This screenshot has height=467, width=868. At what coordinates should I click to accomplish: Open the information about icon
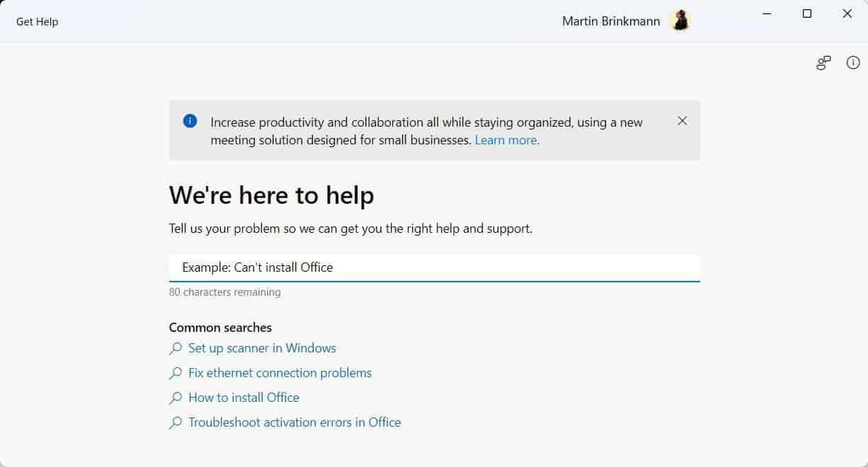853,63
